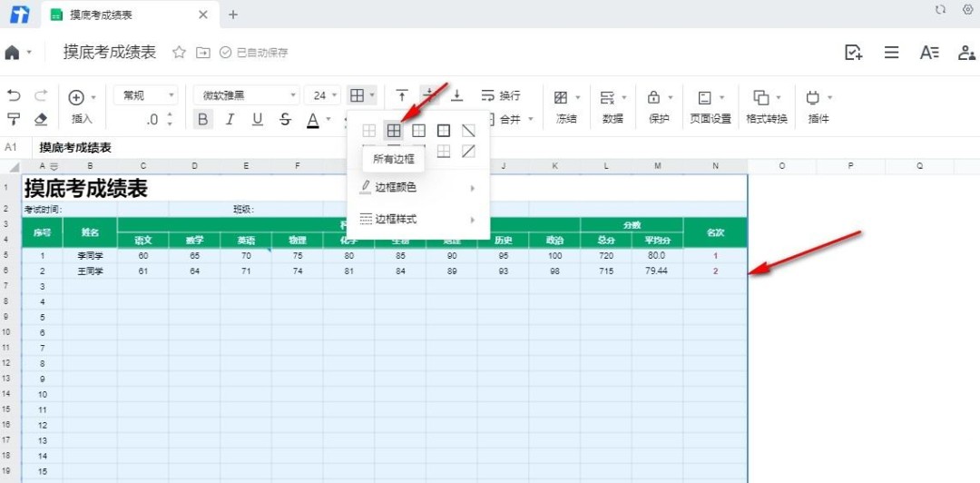The width and height of the screenshot is (980, 483).
Task: Select the 所有边框 all borders option
Action: (394, 131)
